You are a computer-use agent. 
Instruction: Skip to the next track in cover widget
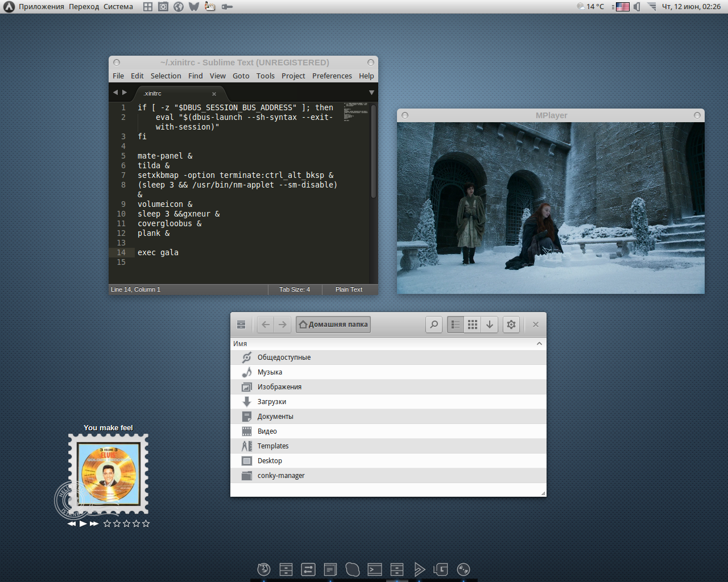(x=94, y=523)
